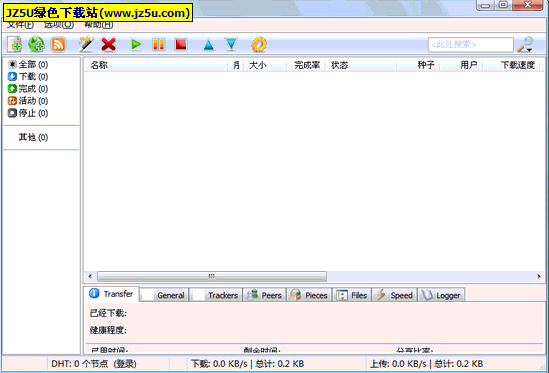The image size is (549, 373).
Task: Switch to the Speed tab
Action: [x=395, y=295]
